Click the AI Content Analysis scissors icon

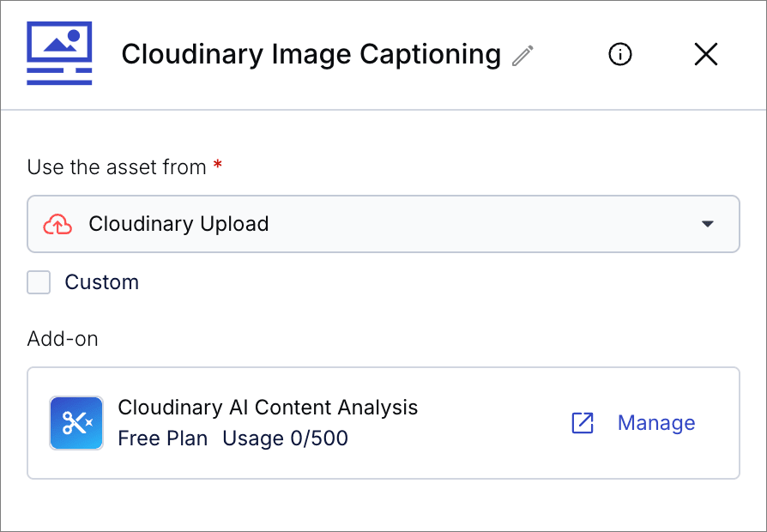click(x=76, y=423)
